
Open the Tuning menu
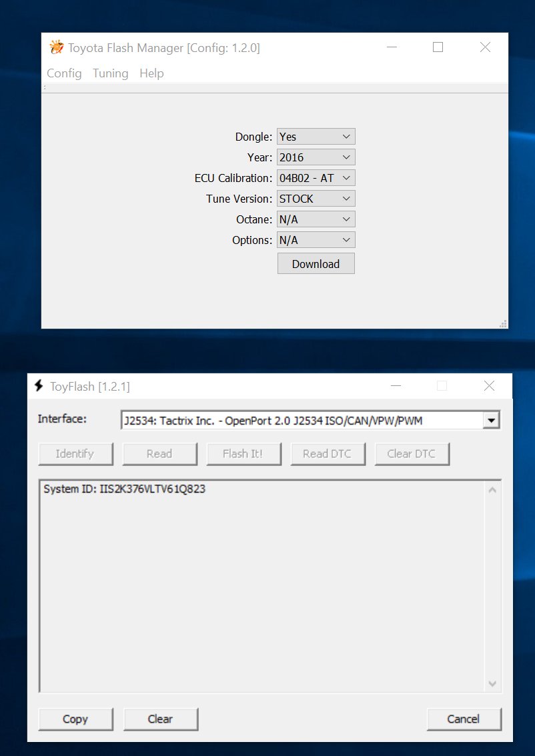click(111, 73)
